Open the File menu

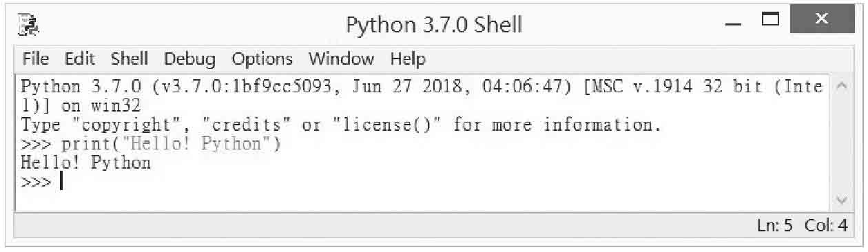tap(36, 59)
